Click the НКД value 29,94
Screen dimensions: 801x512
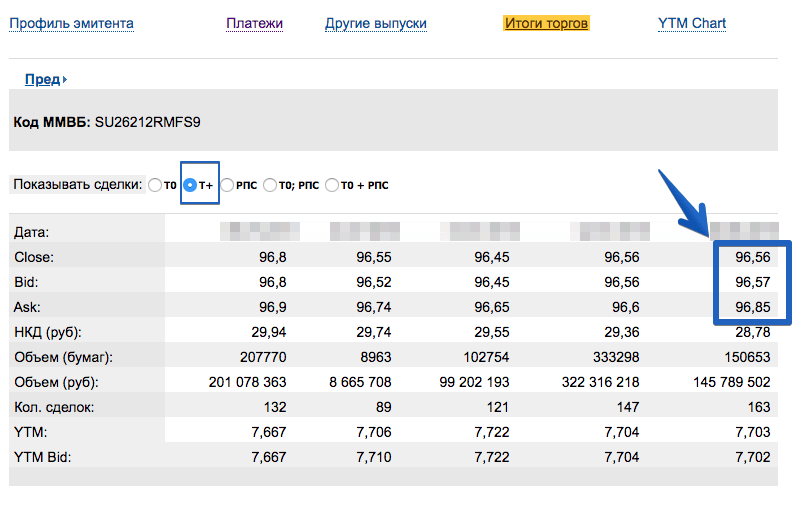tap(269, 332)
